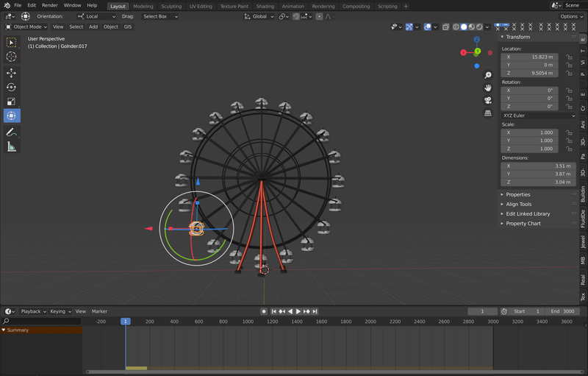588x376 pixels.
Task: Activate the Annotate pencil tool
Action: (11, 132)
